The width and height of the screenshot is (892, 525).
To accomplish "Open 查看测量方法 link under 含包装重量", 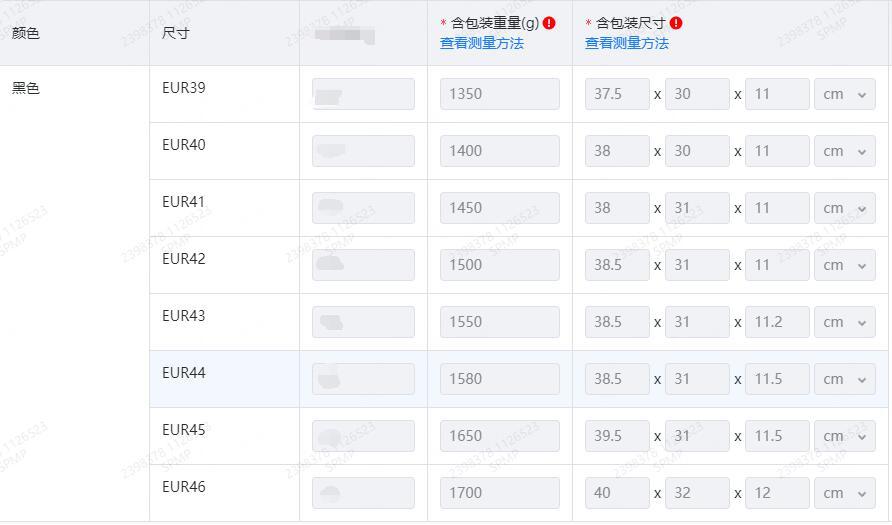I will [481, 43].
